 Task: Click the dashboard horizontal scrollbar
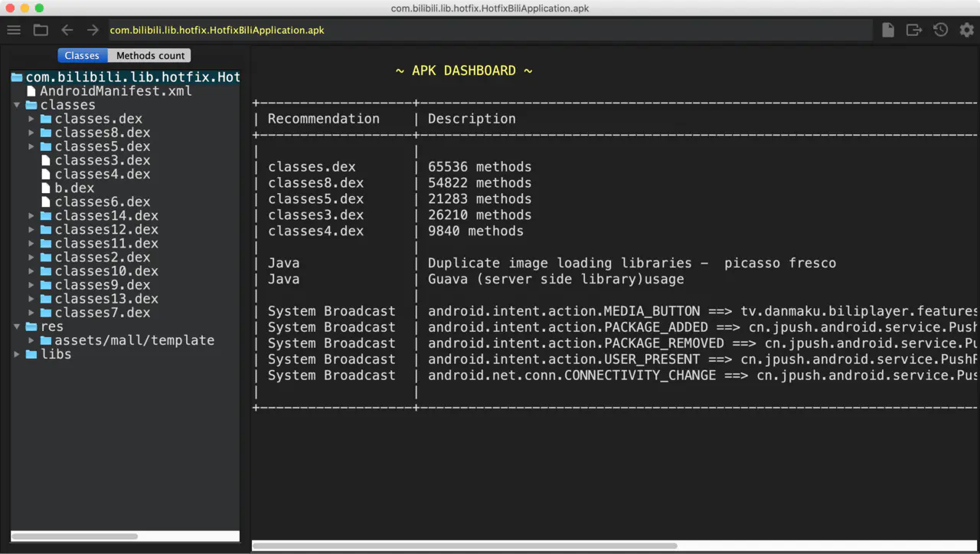point(465,546)
